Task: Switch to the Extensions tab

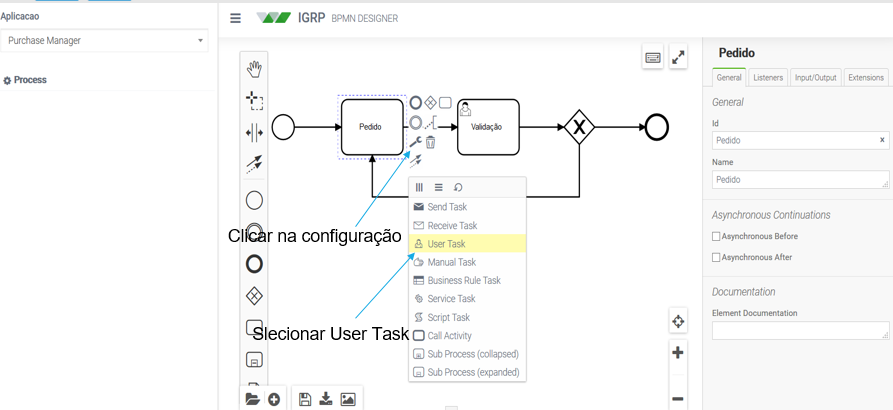Action: (866, 77)
